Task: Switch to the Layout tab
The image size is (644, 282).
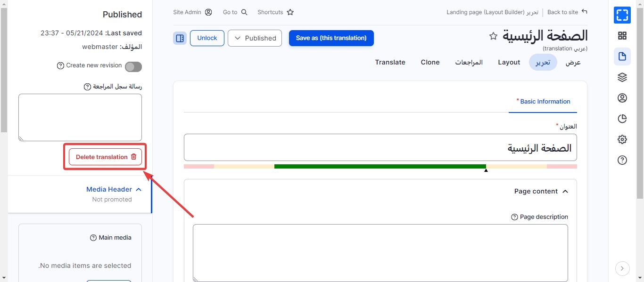Action: [509, 62]
